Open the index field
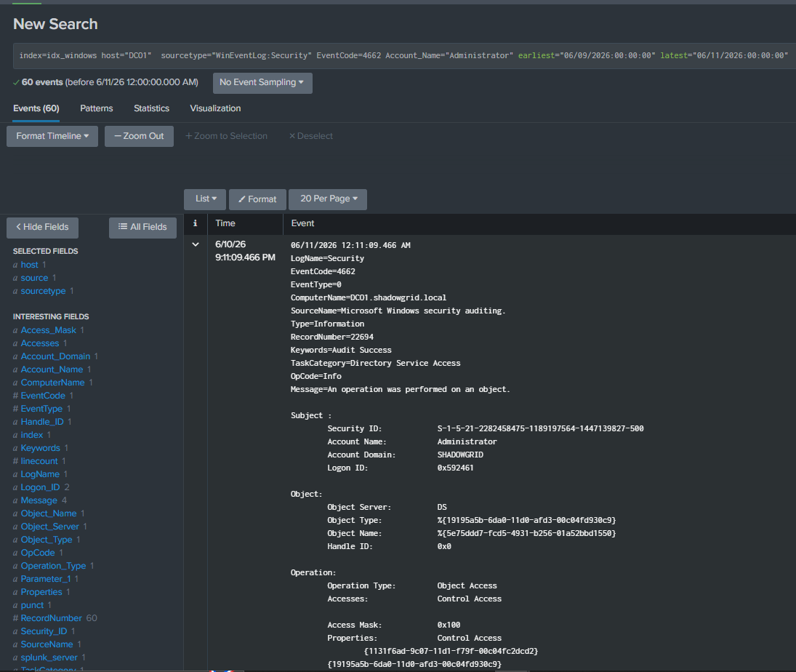Viewport: 796px width, 672px height. point(32,435)
